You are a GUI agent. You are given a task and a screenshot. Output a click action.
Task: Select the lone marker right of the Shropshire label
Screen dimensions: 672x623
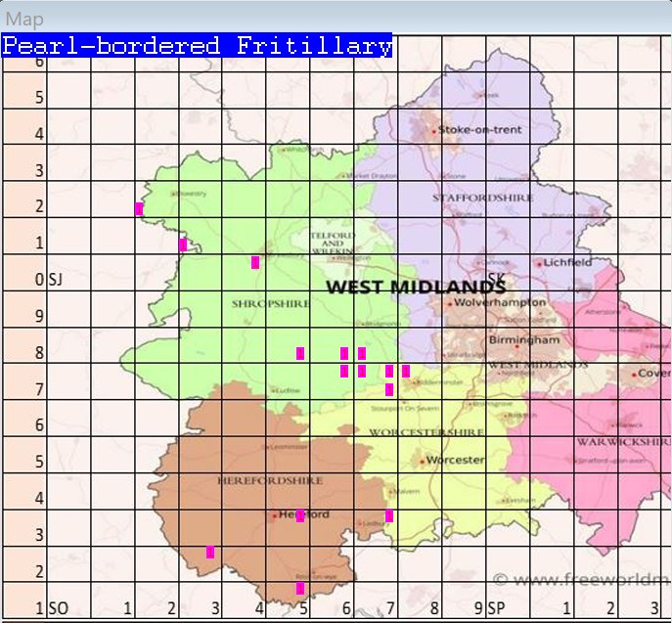(x=300, y=353)
